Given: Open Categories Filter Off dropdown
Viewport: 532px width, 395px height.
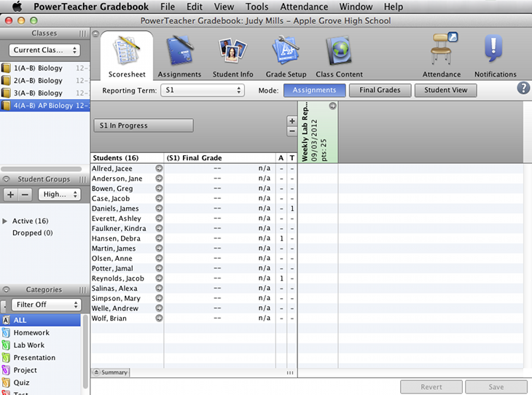Looking at the screenshot, I should [47, 305].
